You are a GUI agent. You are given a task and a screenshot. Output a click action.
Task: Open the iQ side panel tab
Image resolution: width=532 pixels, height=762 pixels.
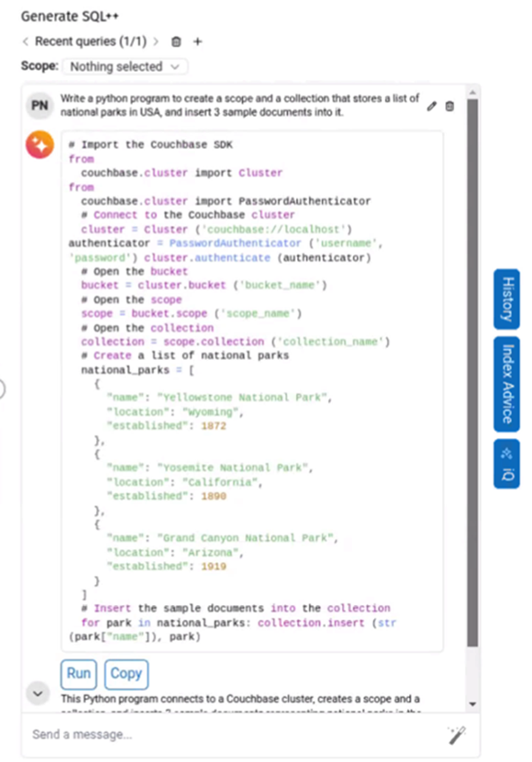click(506, 464)
